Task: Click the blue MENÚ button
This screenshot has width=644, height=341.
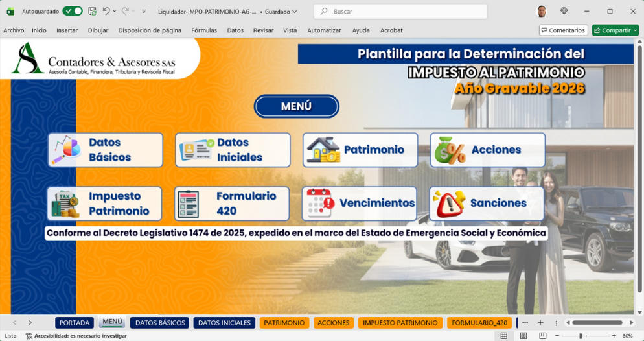Action: [297, 106]
